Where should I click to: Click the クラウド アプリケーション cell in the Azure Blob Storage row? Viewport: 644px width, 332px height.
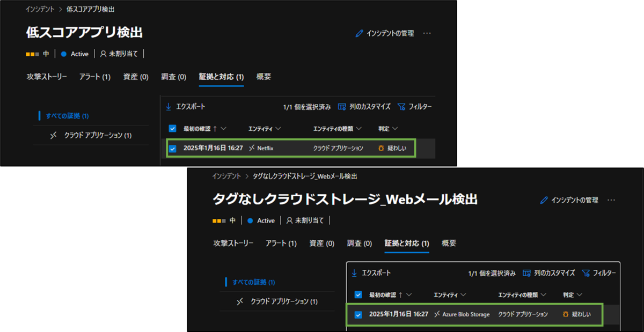(523, 314)
